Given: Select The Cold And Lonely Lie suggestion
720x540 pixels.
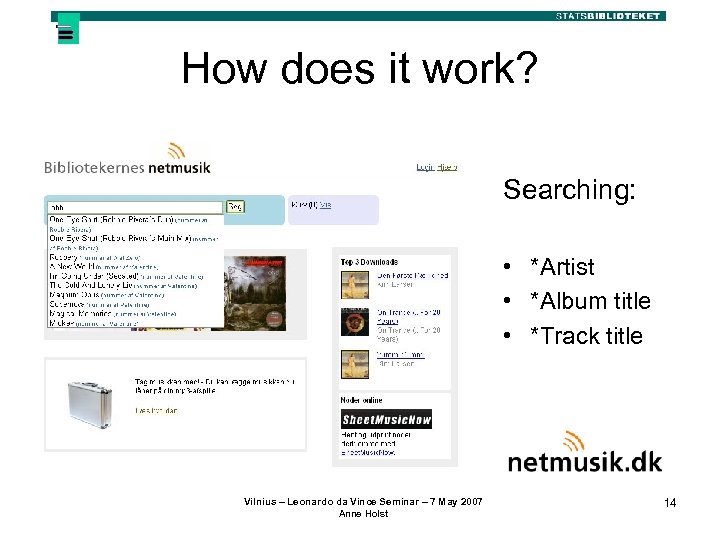Looking at the screenshot, I should point(136,285).
